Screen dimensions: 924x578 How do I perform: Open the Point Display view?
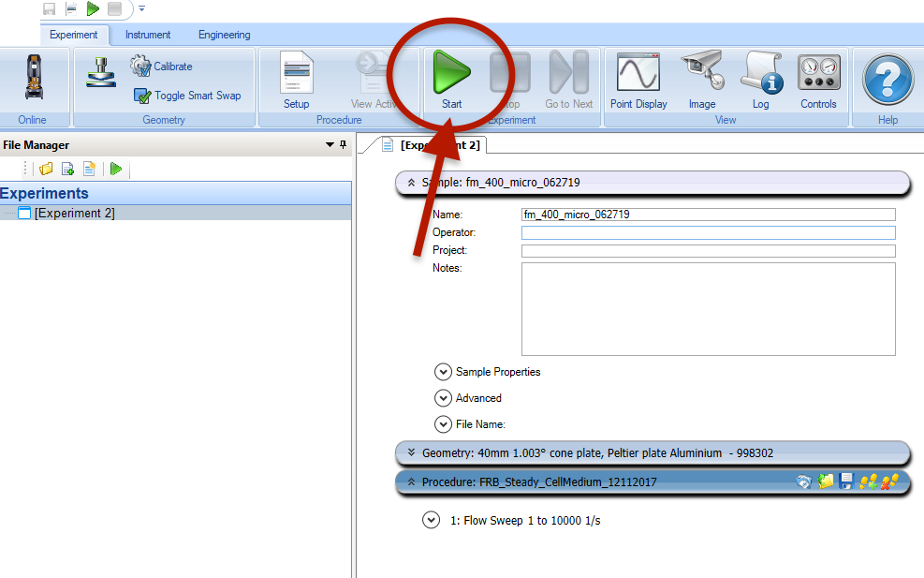pos(638,80)
